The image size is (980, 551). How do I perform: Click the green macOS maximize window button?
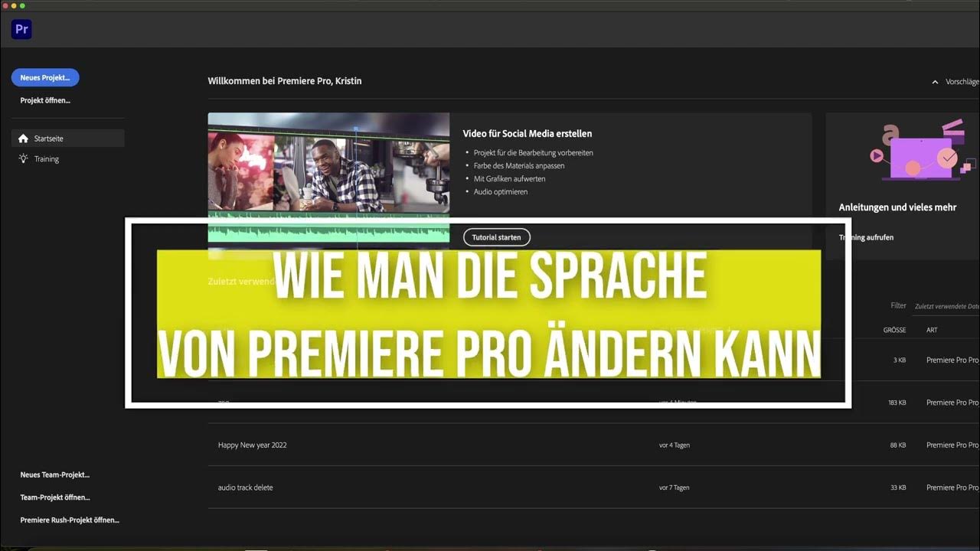[x=23, y=5]
